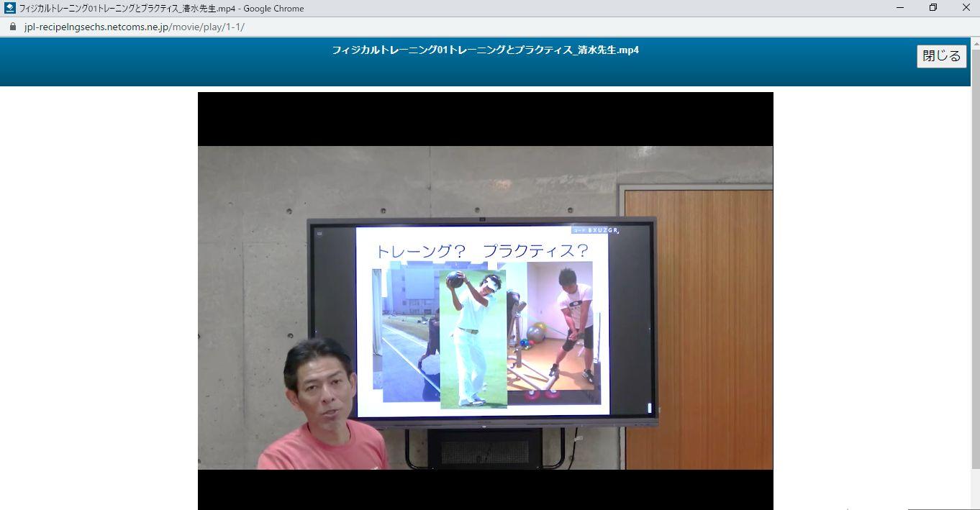This screenshot has width=980, height=510.
Task: Click the vertical scrollbar thumb
Action: [x=975, y=252]
